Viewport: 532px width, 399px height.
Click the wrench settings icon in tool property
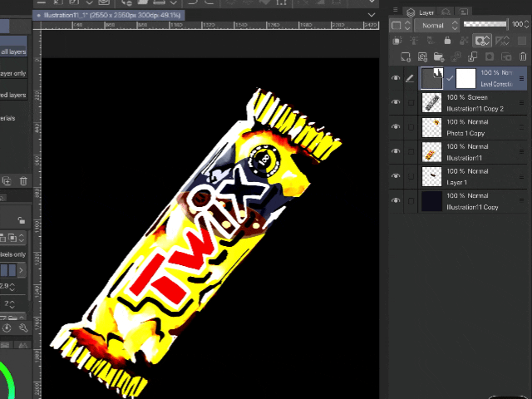(23, 328)
